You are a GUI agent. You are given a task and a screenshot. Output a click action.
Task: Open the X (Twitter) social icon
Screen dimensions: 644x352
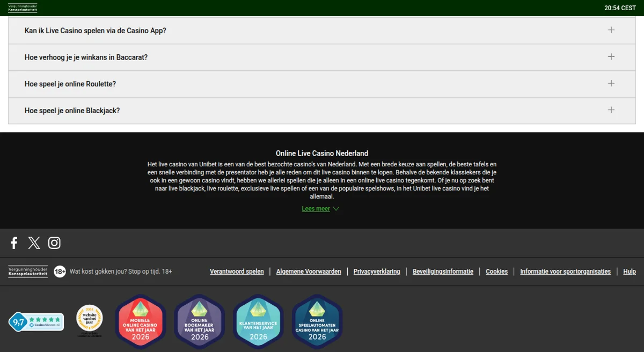[34, 243]
